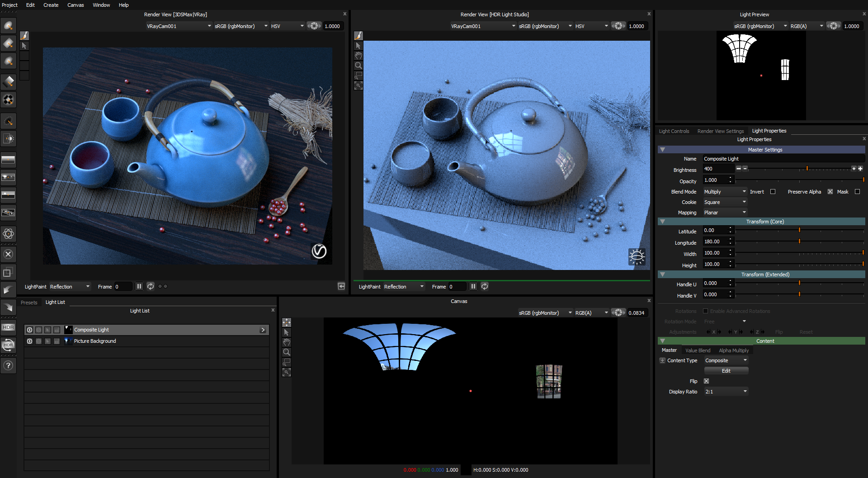This screenshot has width=868, height=478.
Task: Open the Content Type Composite dropdown
Action: click(726, 360)
